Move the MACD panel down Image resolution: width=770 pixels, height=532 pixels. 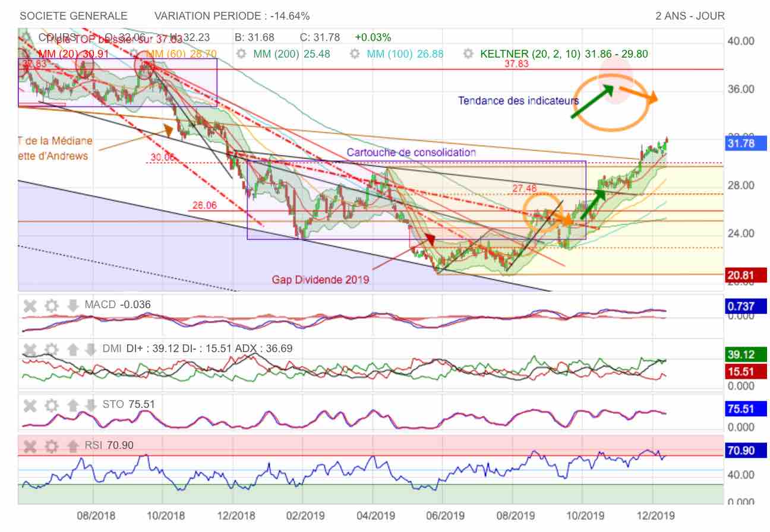[72, 306]
